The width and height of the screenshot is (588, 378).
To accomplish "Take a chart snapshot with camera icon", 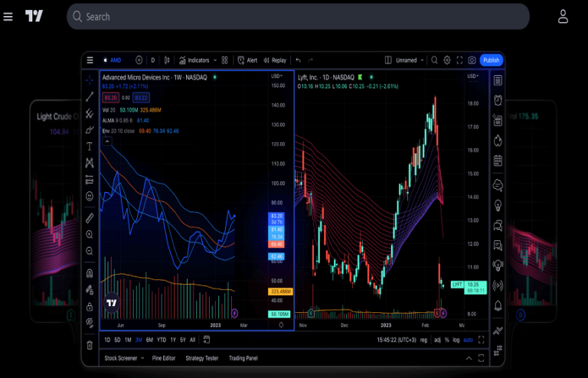I will click(472, 60).
